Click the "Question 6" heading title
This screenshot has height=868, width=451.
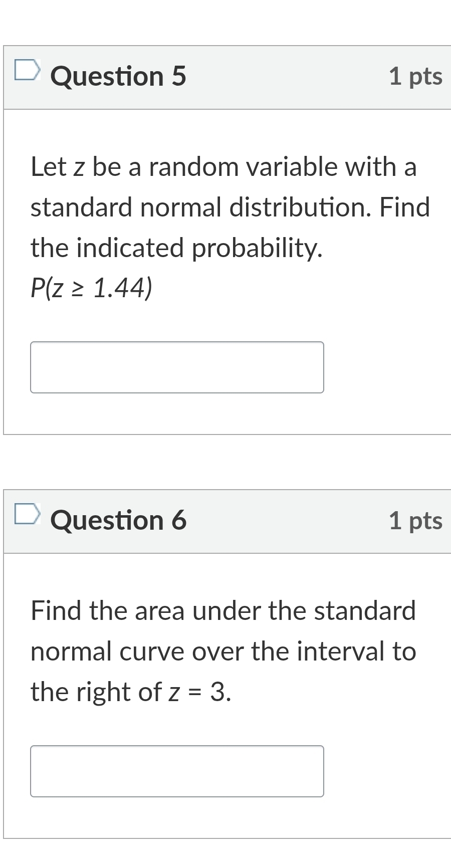click(x=118, y=521)
